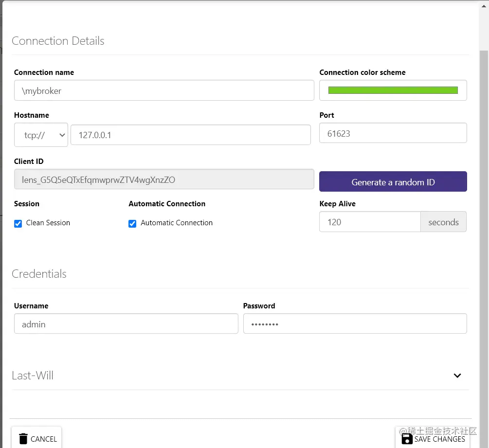Click the hostname 127.0.0.1 field

190,135
